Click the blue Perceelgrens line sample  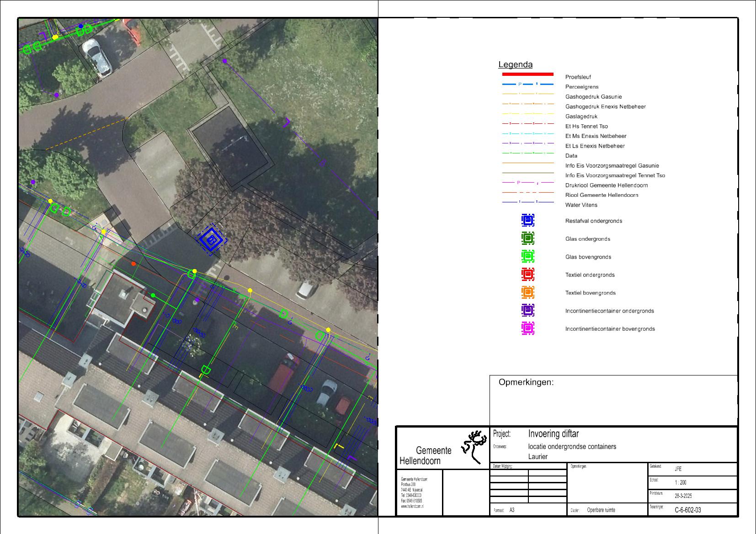[x=527, y=85]
